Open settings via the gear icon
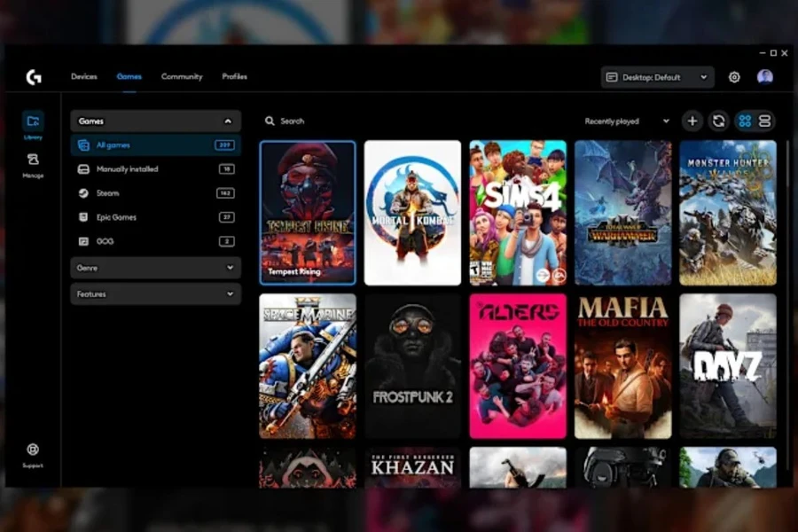The height and width of the screenshot is (532, 798). pos(734,77)
